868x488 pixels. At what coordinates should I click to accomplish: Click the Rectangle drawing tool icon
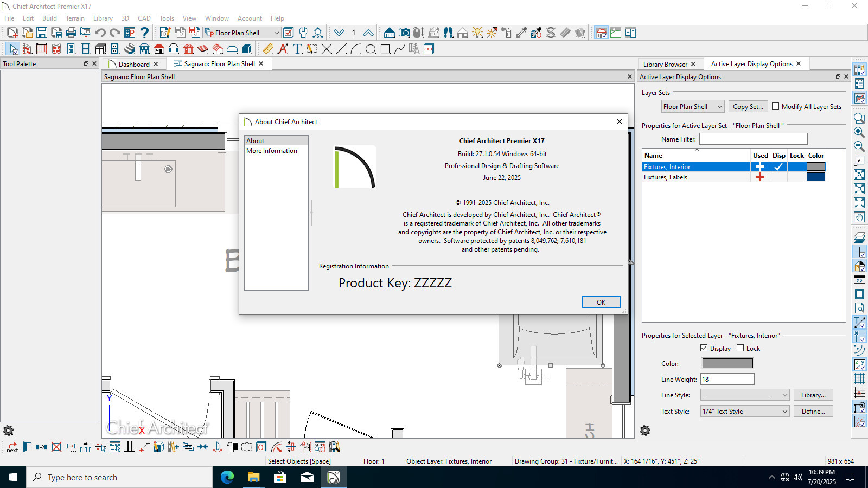pyautogui.click(x=385, y=49)
